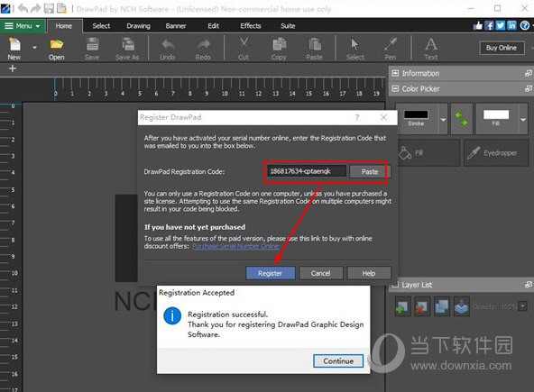The width and height of the screenshot is (534, 392).
Task: Click the duplicate layer icon
Action: click(442, 307)
